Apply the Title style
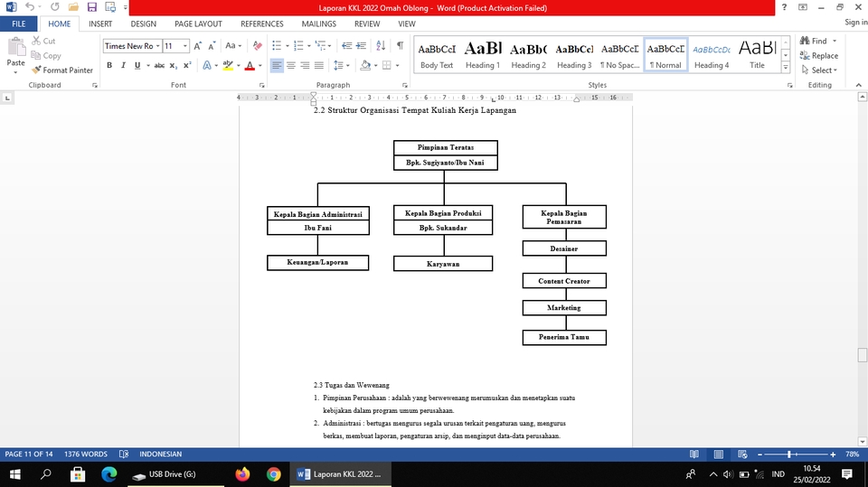 pos(758,55)
